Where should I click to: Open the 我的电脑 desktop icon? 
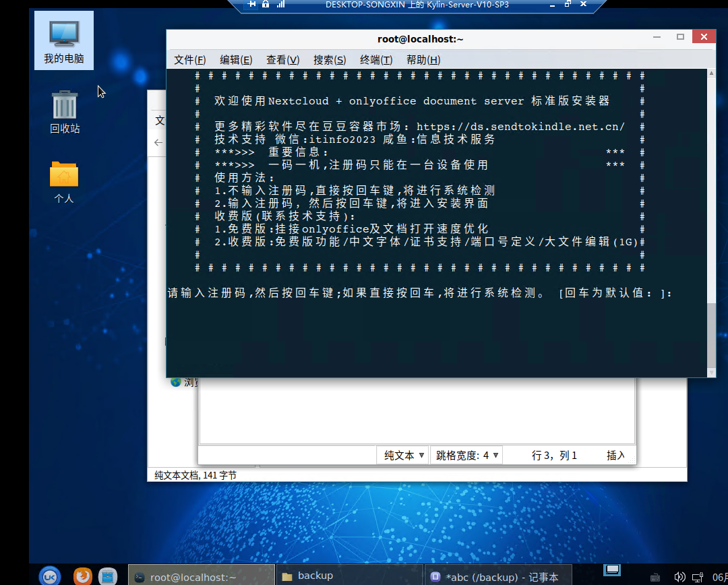click(x=64, y=41)
